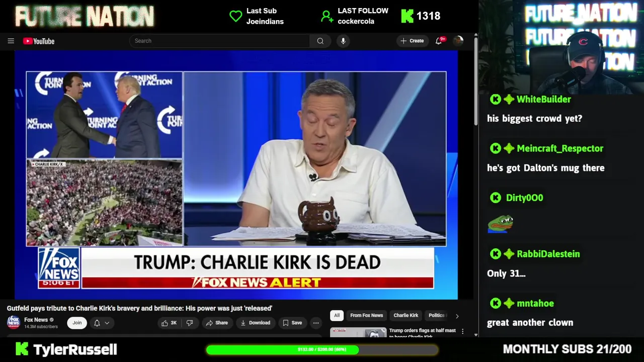Click Dirty000's username in chat
The height and width of the screenshot is (362, 644).
[x=524, y=198]
